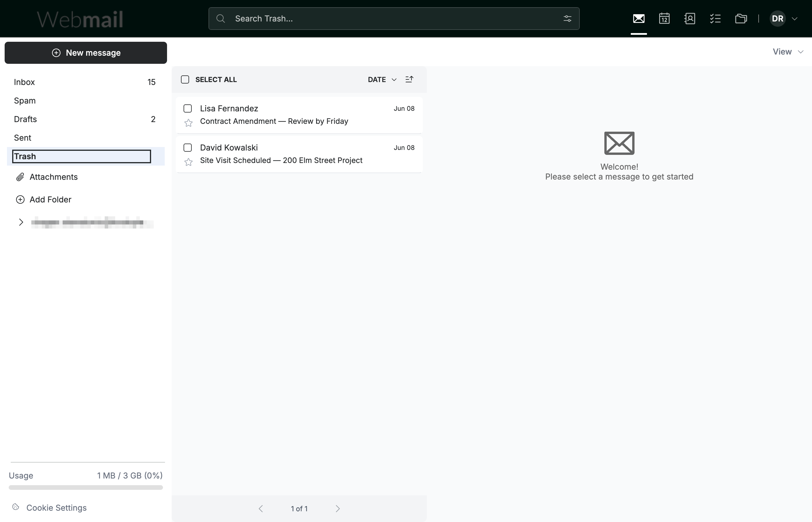This screenshot has width=812, height=522.
Task: Click Add Folder
Action: pos(50,200)
